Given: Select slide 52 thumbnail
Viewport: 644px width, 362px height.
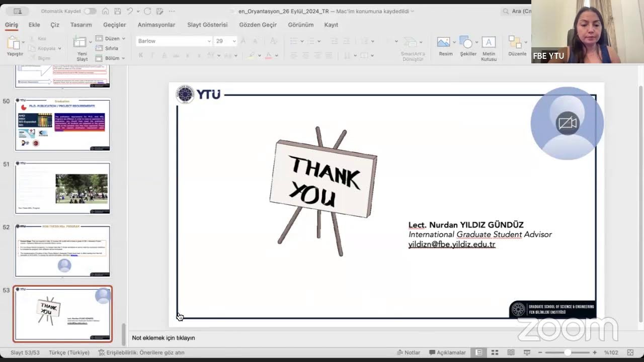Looking at the screenshot, I should 62,250.
